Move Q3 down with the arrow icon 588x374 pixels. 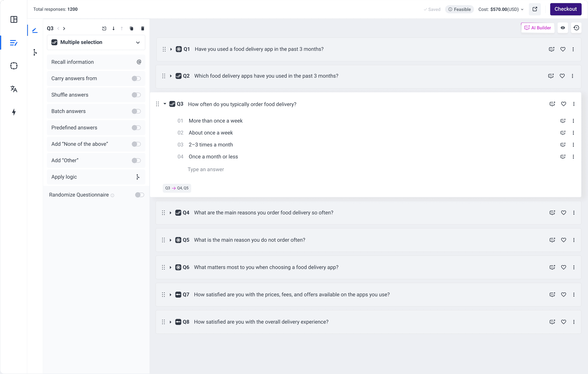tap(113, 28)
